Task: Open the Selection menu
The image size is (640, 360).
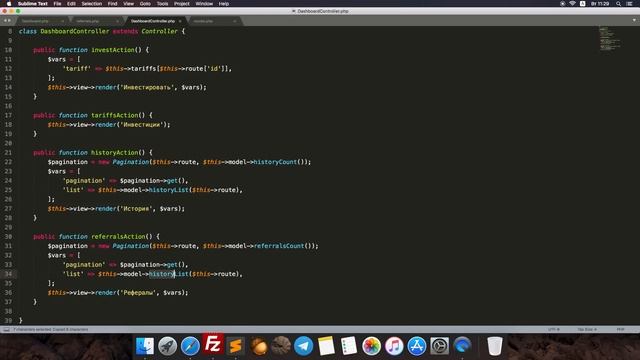Action: (x=91, y=4)
